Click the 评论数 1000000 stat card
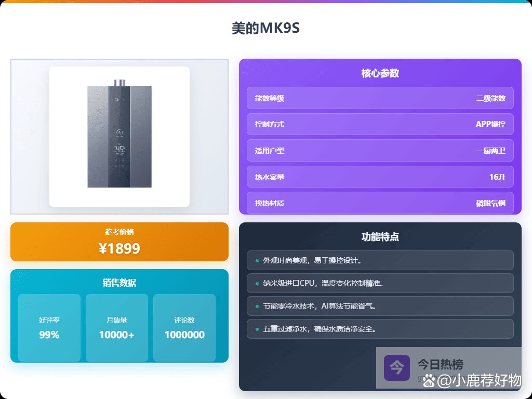Viewport: 532px width, 399px height. (184, 328)
